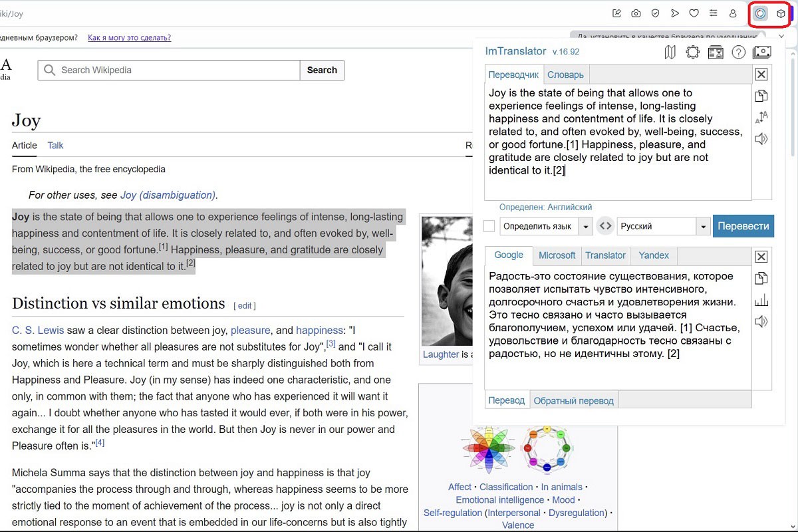Listen to the source English text
This screenshot has width=798, height=532.
point(761,138)
